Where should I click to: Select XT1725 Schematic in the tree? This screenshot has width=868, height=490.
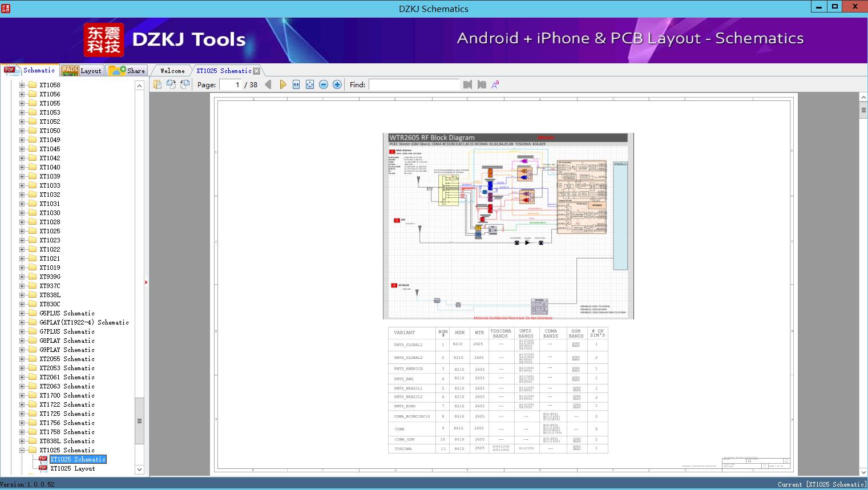[x=67, y=414]
